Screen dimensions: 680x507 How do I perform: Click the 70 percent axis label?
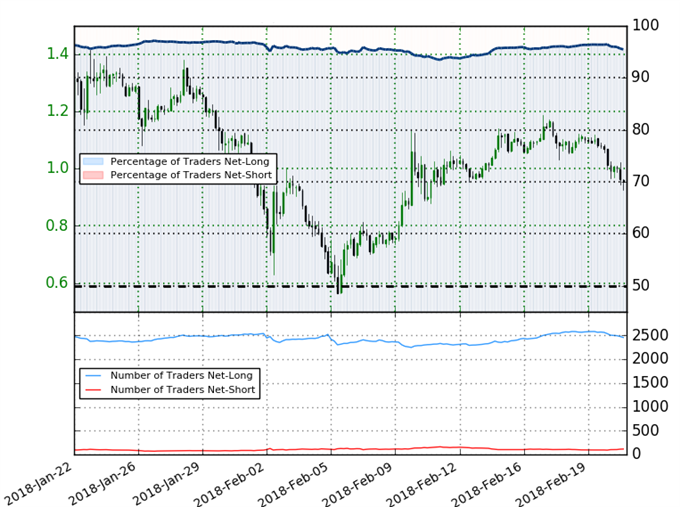tap(641, 181)
